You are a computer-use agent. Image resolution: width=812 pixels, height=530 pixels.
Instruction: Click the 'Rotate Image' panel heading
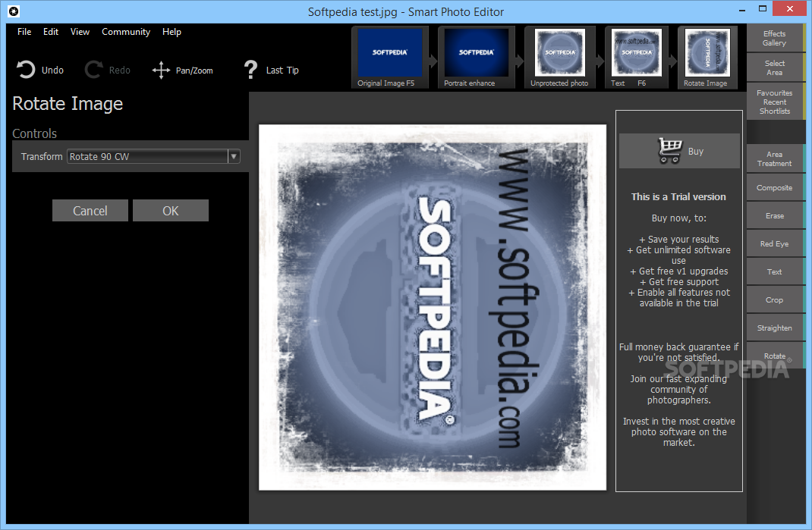[68, 104]
